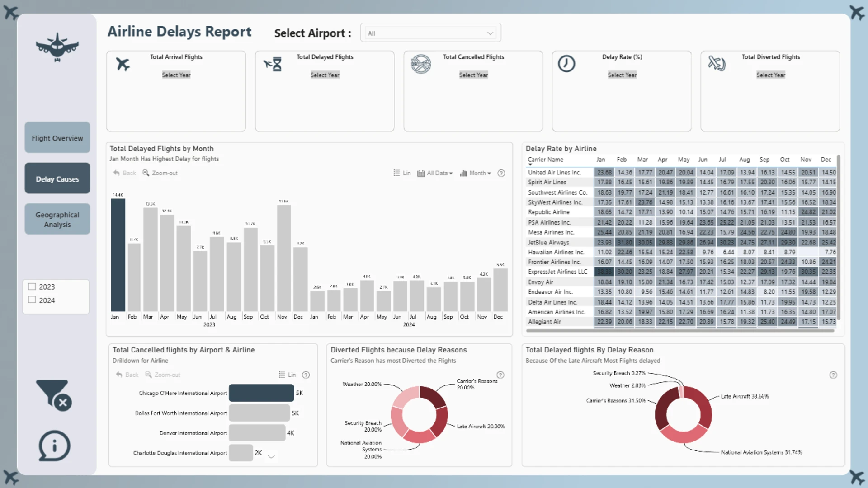Toggle Lin scale on the Cancelled flights chart
Viewport: 868px width, 488px height.
pos(287,375)
